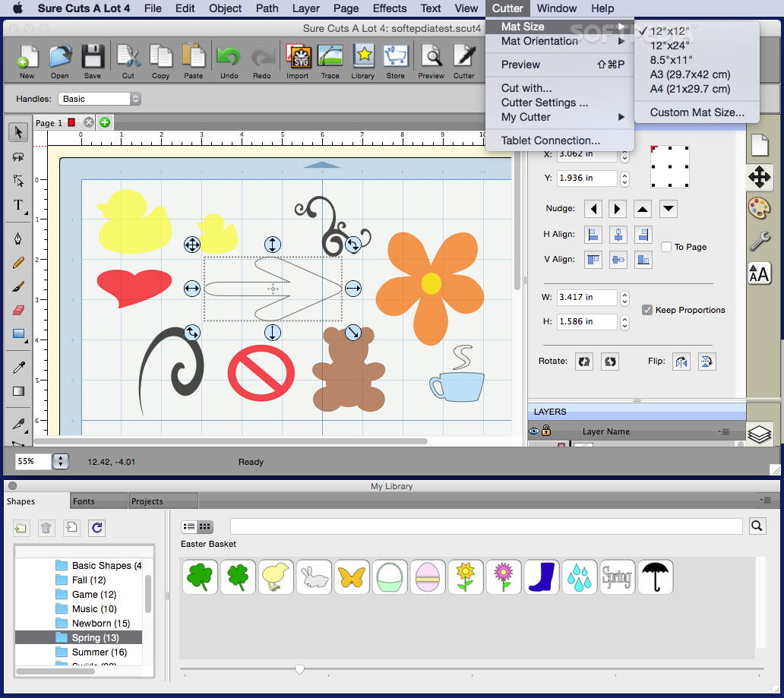This screenshot has height=698, width=784.
Task: Open the Effects menu
Action: coord(390,8)
